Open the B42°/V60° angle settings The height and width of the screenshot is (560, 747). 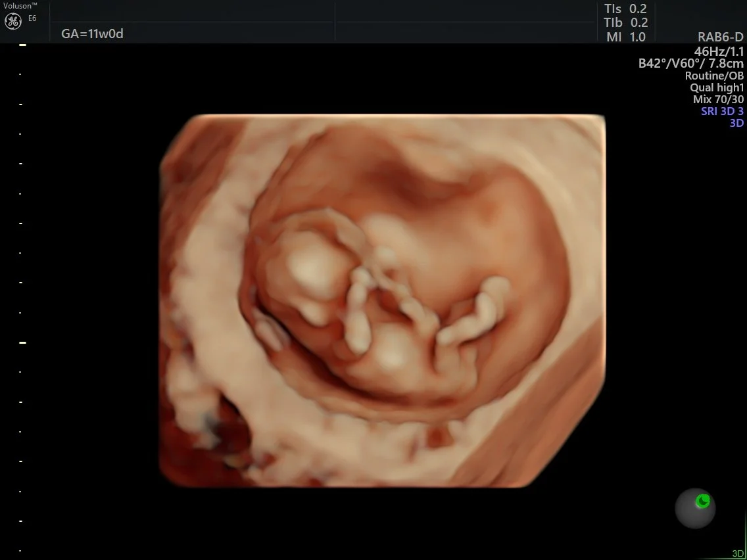click(x=691, y=63)
